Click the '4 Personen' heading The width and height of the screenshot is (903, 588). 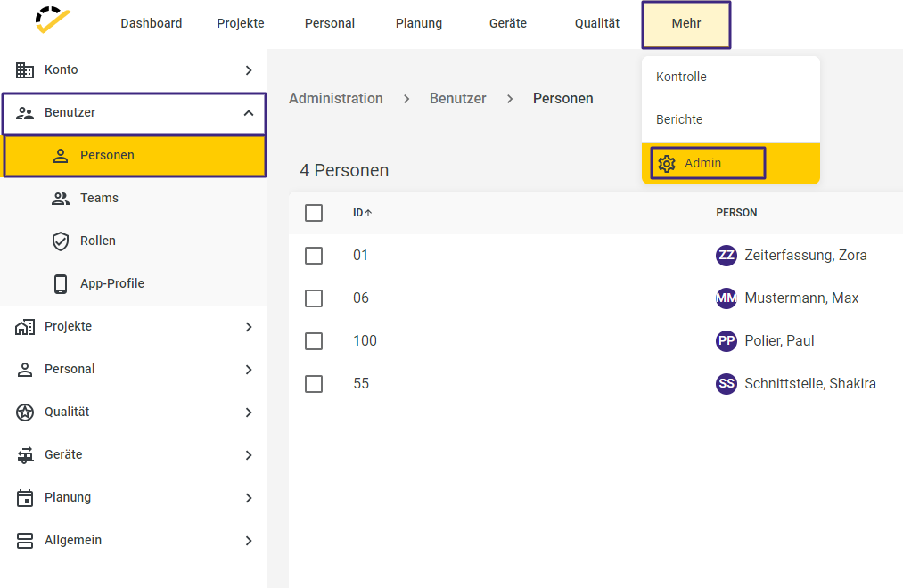point(344,171)
